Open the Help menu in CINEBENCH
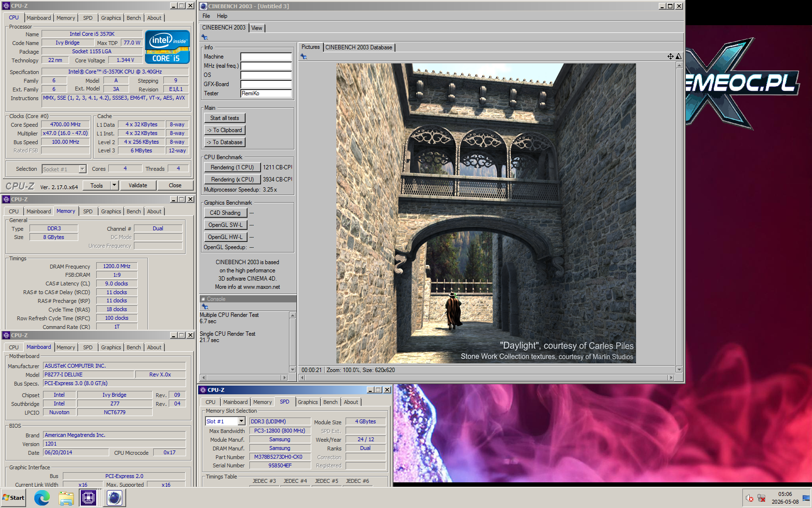812x508 pixels. 222,16
